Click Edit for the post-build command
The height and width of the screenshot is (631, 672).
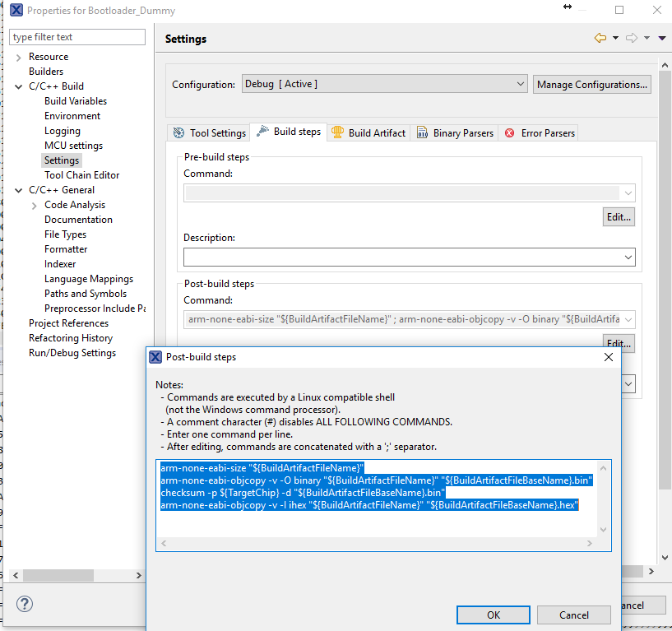coord(619,343)
